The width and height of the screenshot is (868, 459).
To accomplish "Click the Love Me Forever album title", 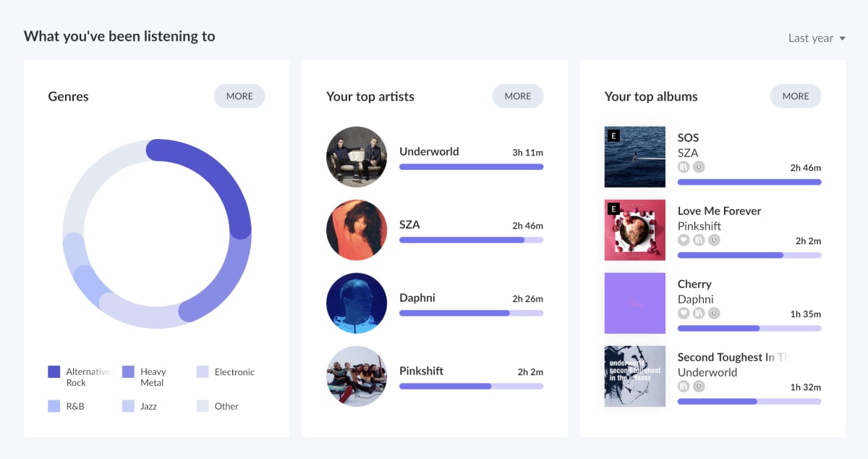I will (x=719, y=211).
